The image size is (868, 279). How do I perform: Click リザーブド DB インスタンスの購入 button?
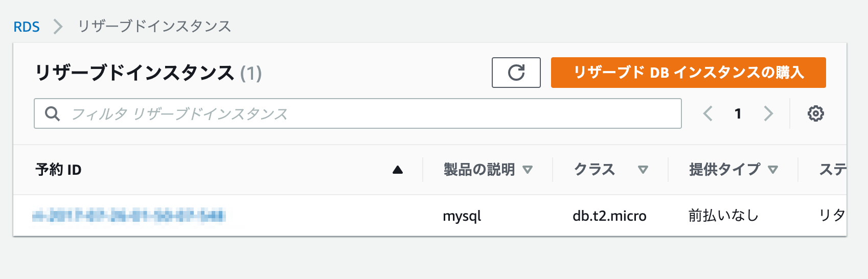[688, 73]
